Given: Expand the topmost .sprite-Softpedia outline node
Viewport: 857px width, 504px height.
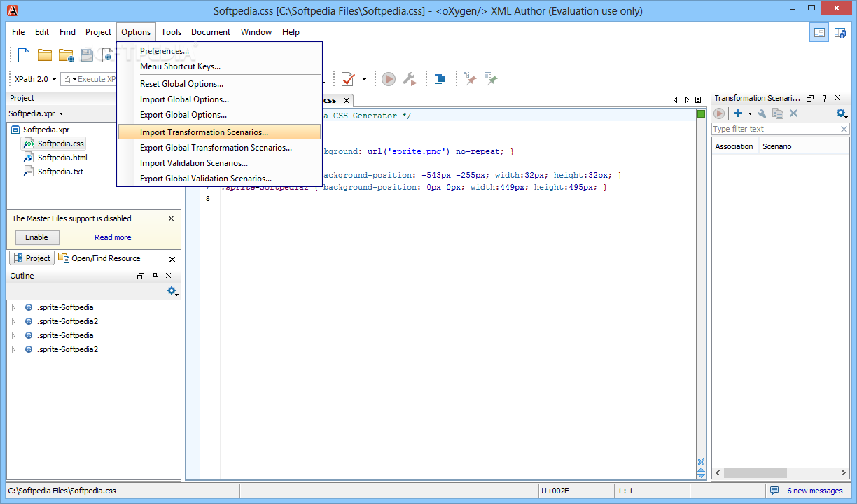Looking at the screenshot, I should coord(13,307).
